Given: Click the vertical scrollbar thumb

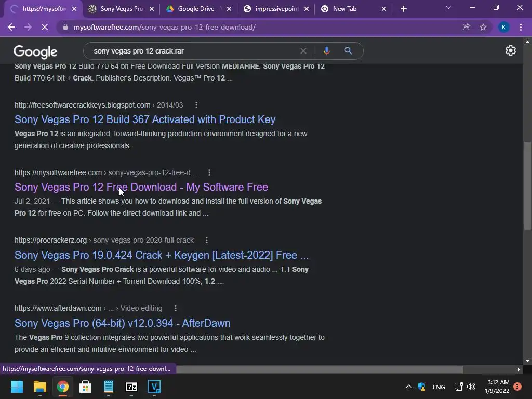Looking at the screenshot, I should coord(527,186).
